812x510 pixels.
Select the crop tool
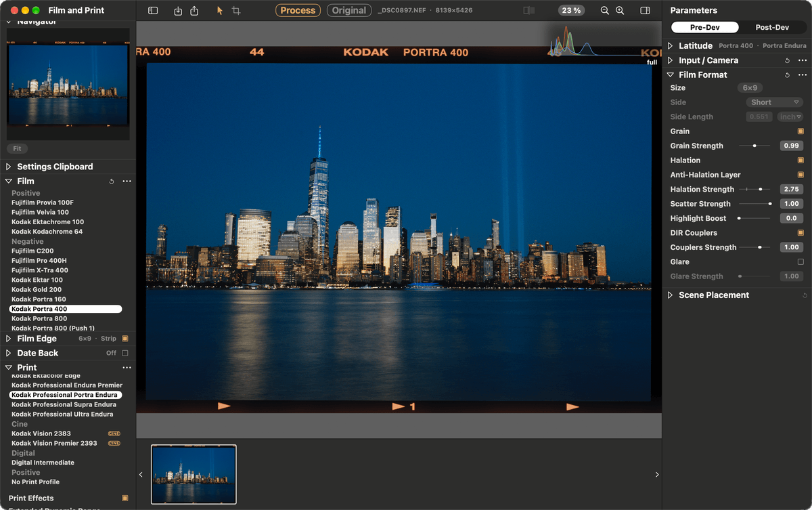coord(236,11)
